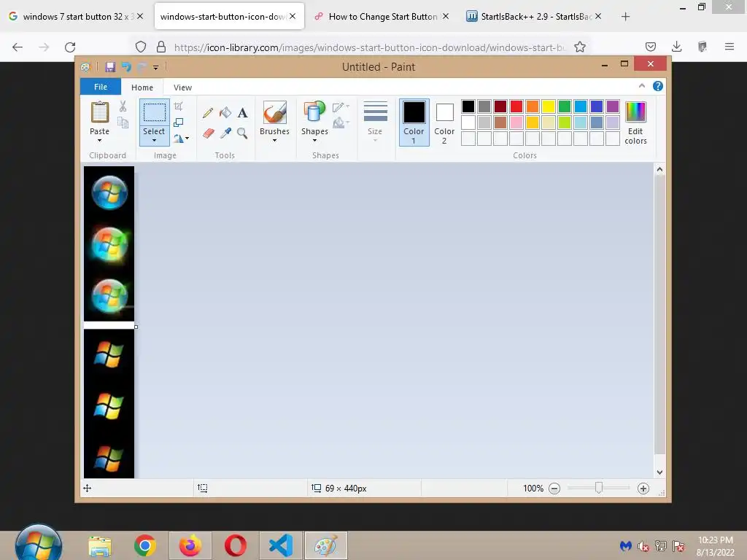This screenshot has width=747, height=560.
Task: Click the clock showing 10:23 PM
Action: tap(715, 540)
